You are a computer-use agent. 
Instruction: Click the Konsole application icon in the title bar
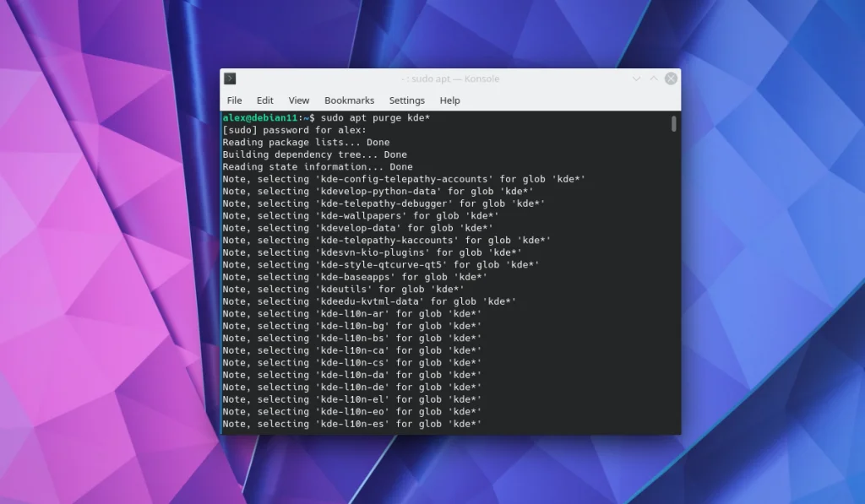click(229, 78)
